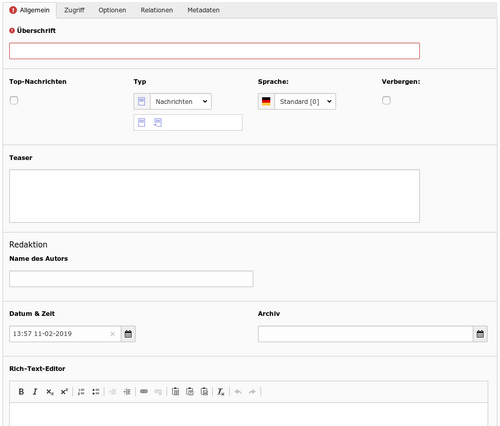Toggle subscript in the editor toolbar
Screen dimensions: 500x426
[50, 392]
